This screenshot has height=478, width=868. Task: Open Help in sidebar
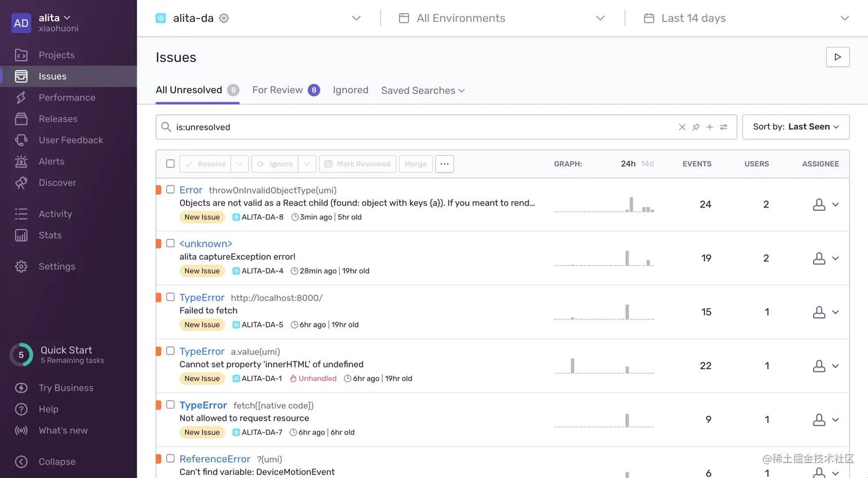48,409
